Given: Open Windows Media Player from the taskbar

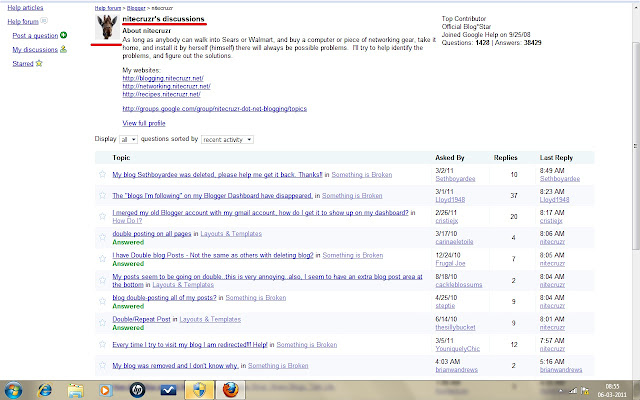Looking at the screenshot, I should 106,391.
